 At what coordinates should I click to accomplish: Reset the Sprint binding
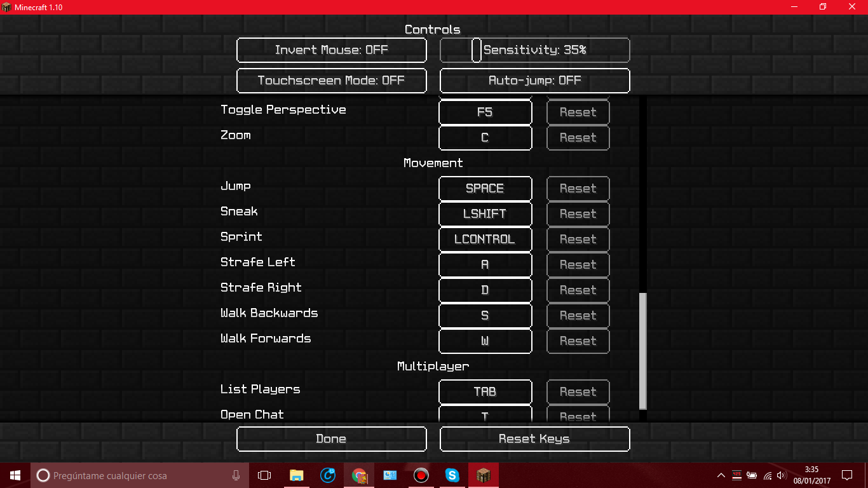578,240
